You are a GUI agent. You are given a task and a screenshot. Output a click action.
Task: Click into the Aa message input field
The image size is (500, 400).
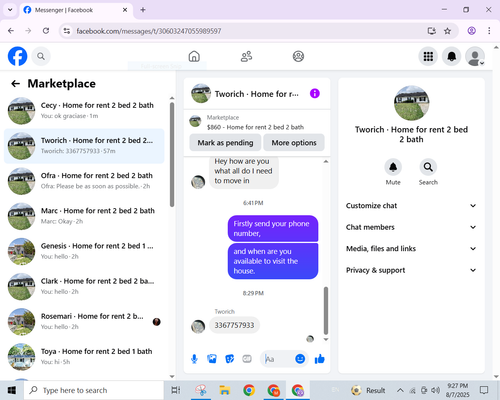[278, 359]
